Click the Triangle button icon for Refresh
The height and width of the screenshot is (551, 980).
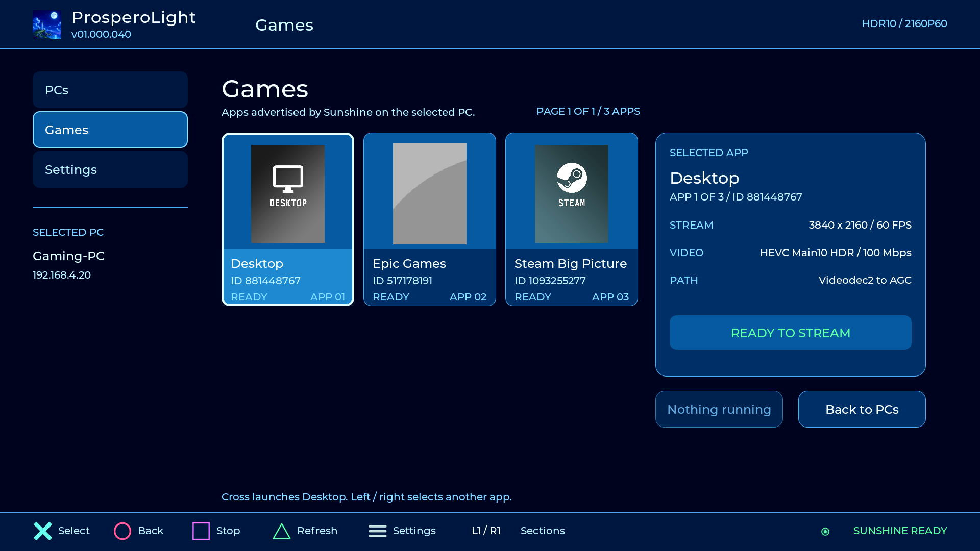[282, 531]
